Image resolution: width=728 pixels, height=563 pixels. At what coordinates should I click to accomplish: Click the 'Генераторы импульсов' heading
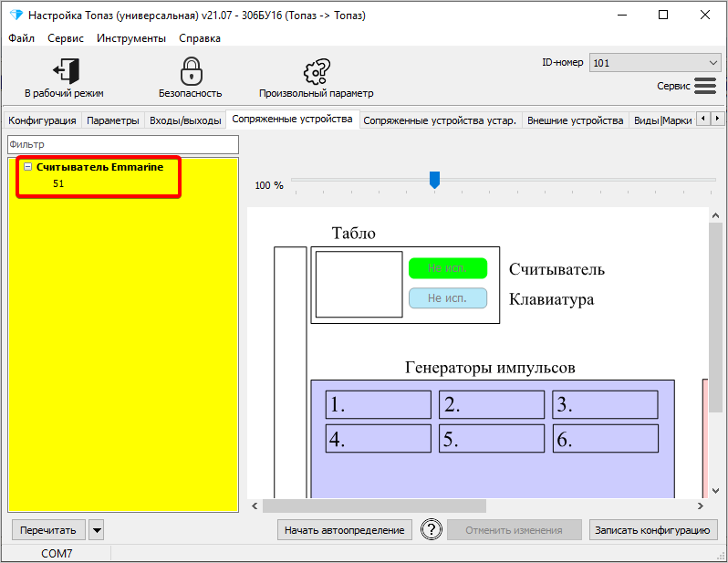(490, 368)
